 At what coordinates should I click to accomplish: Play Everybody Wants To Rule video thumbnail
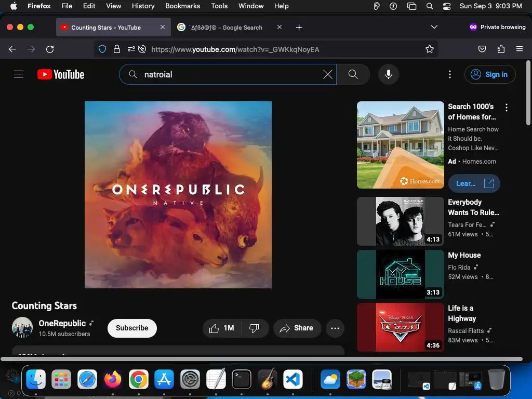click(401, 221)
